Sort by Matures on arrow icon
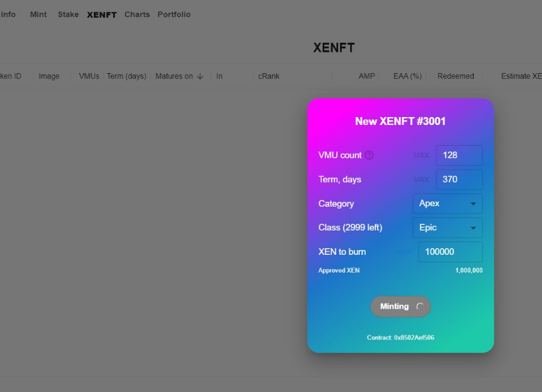Screen dimensions: 542x392 (x=200, y=76)
